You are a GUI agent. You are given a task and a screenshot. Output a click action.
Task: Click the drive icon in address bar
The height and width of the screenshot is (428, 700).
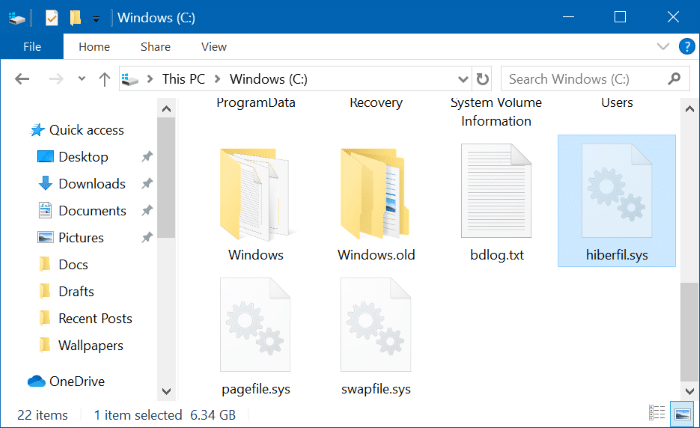click(130, 79)
